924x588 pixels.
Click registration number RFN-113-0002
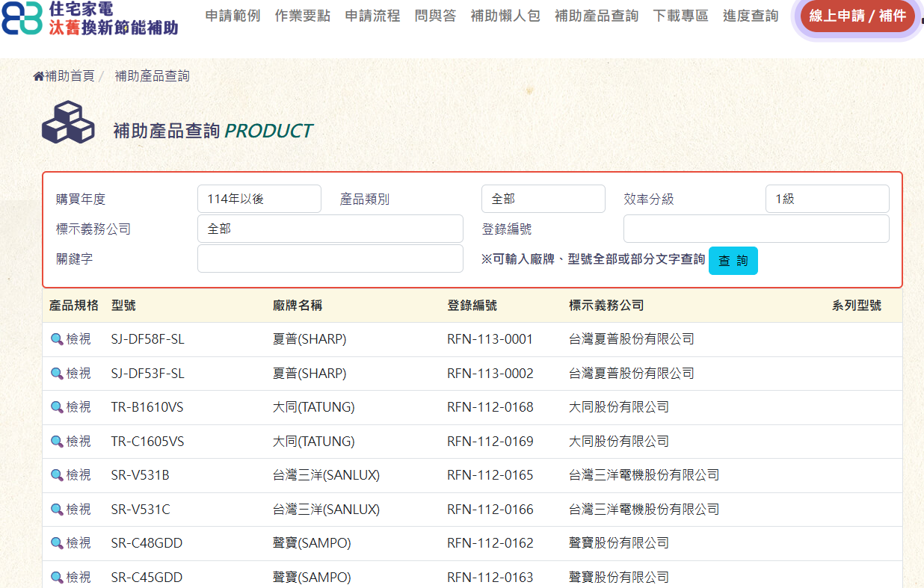click(x=490, y=374)
